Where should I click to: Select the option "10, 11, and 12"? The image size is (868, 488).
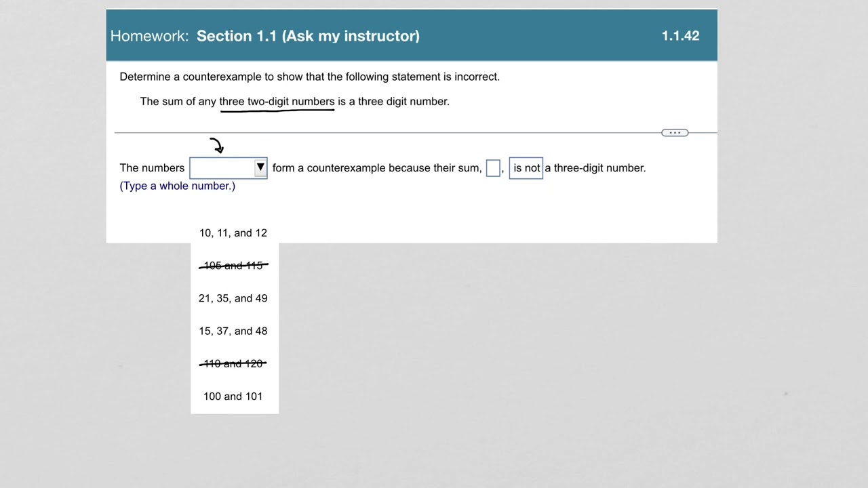(233, 233)
